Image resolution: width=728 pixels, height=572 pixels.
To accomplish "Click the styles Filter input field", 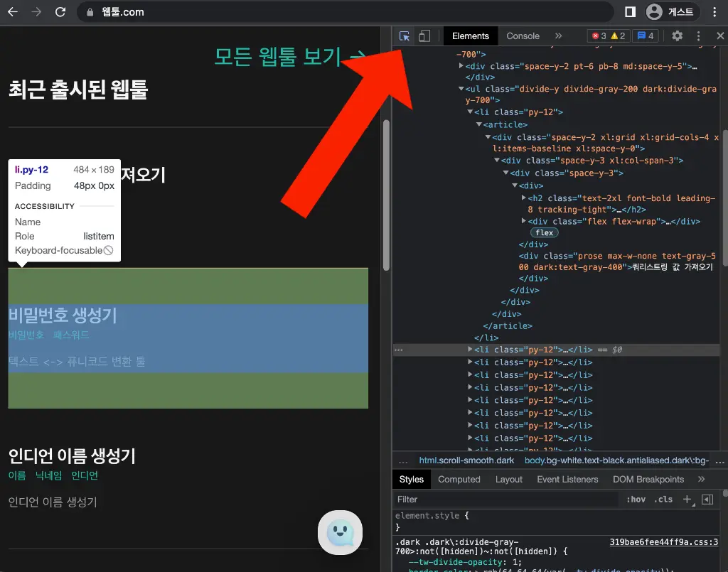I will click(x=505, y=500).
